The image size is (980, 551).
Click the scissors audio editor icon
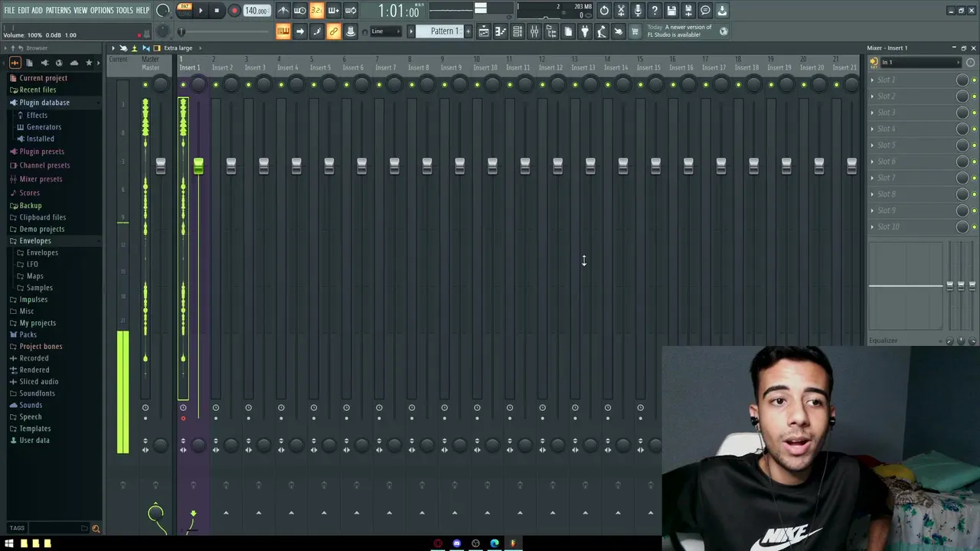621,11
